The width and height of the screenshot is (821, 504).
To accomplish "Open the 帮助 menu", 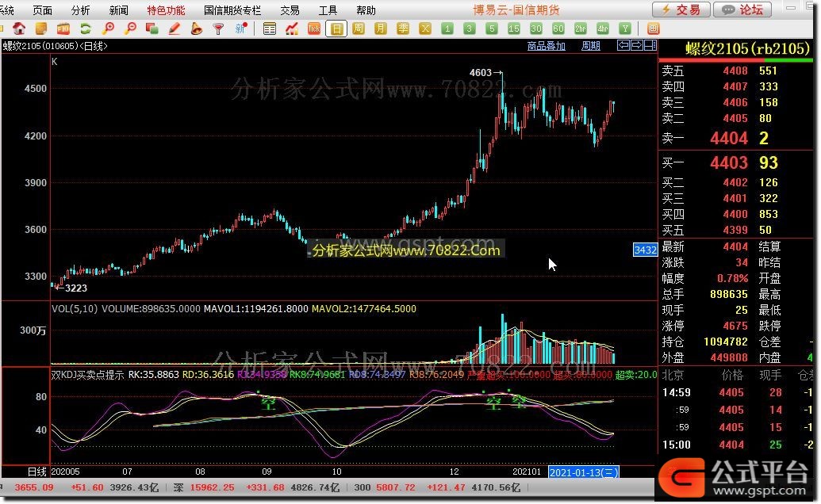I will (x=366, y=10).
